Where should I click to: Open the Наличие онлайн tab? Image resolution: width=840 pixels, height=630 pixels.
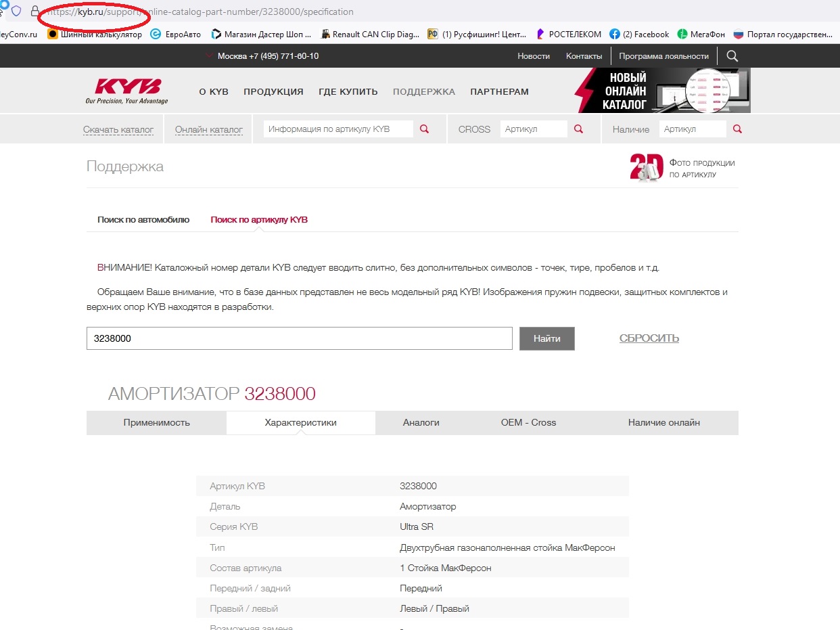tap(664, 422)
